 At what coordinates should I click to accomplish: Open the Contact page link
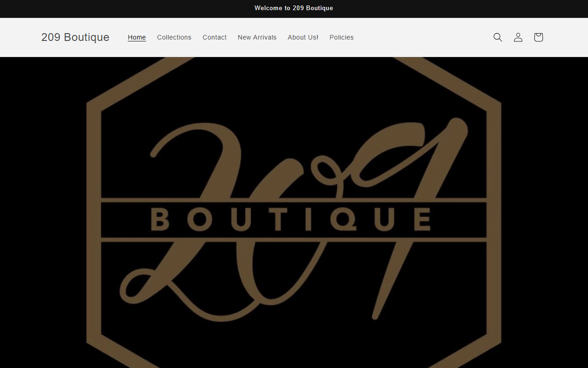[215, 37]
